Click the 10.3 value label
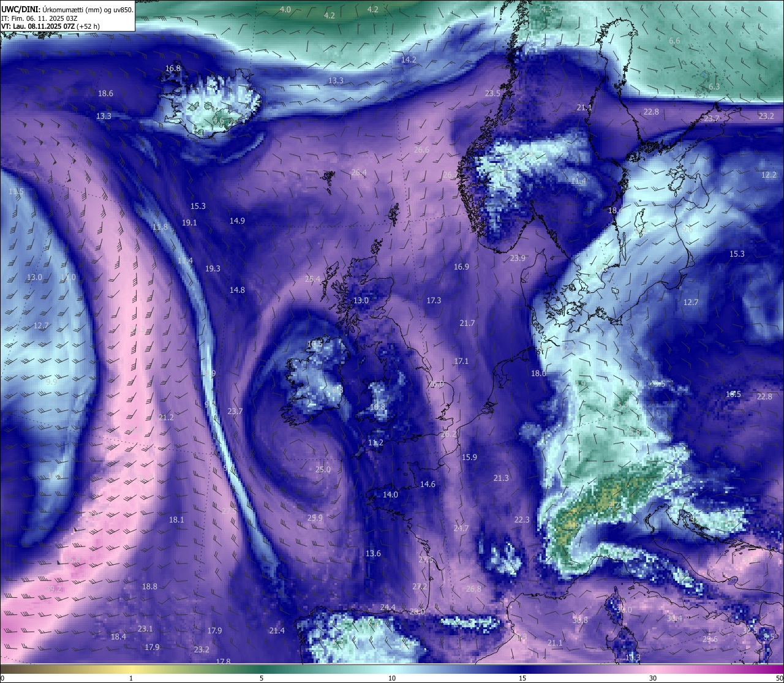784x683 pixels. click(633, 658)
